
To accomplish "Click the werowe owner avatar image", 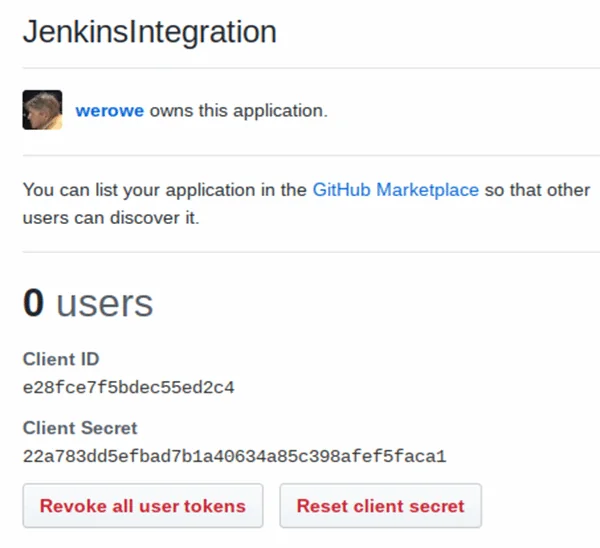I will click(x=42, y=110).
